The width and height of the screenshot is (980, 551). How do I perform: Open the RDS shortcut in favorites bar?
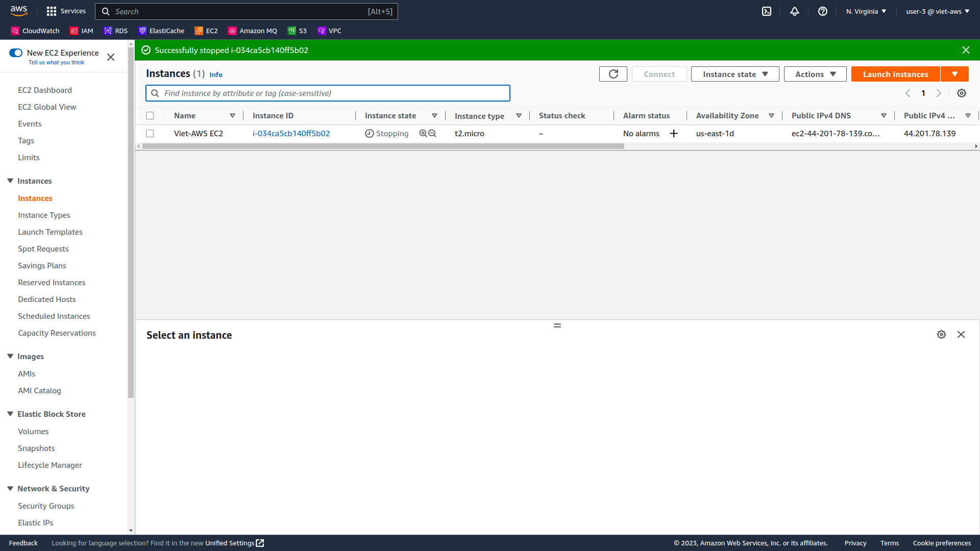tap(116, 31)
